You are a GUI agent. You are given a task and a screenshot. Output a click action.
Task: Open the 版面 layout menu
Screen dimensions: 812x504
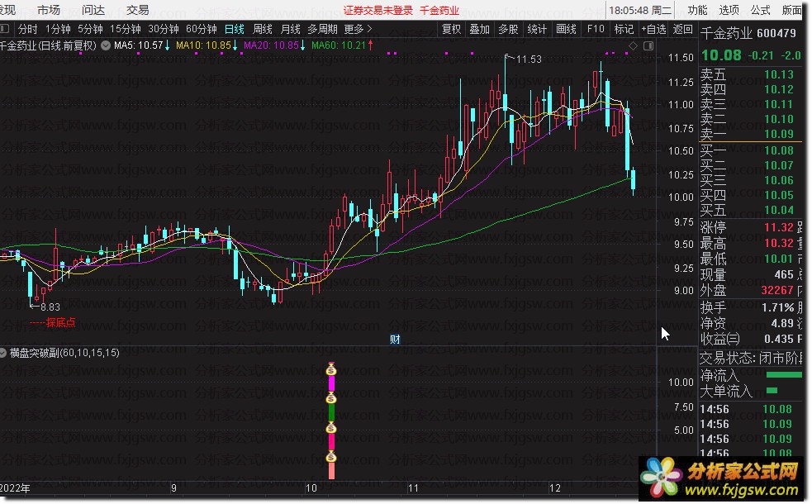(792, 10)
